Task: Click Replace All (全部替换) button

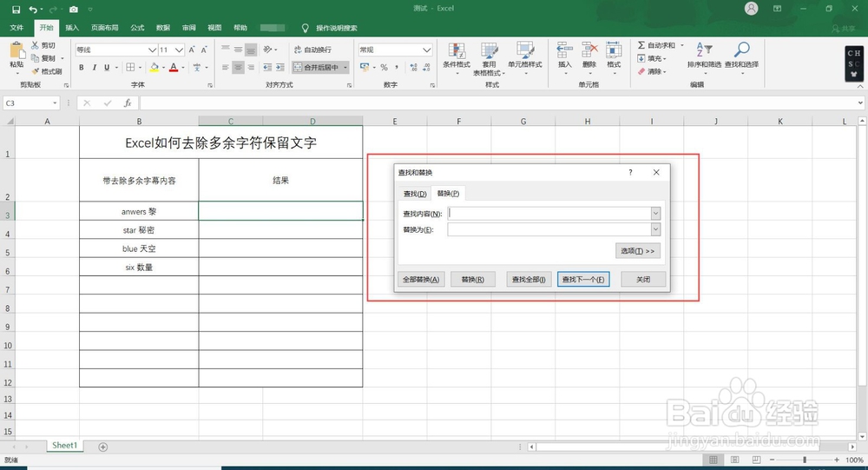Action: [421, 280]
